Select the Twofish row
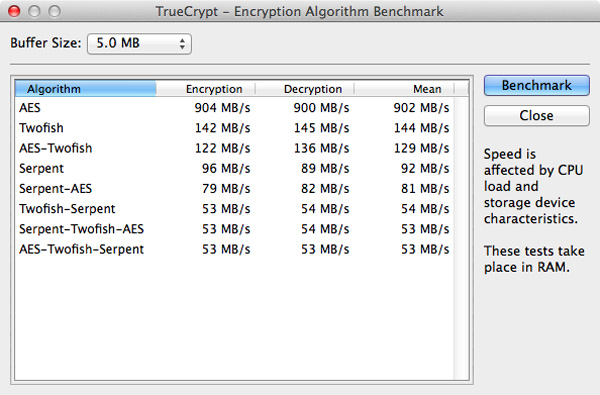Viewport: 600px width, 395px height. (x=234, y=128)
